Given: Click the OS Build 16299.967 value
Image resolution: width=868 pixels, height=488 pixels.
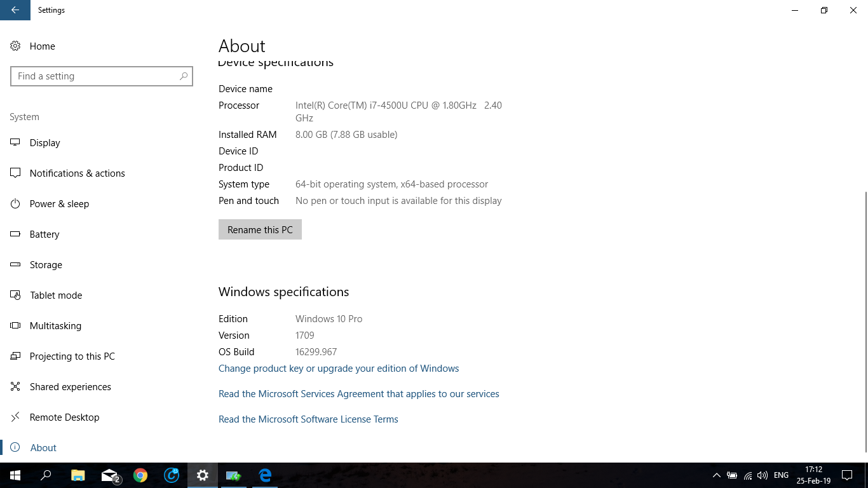Looking at the screenshot, I should tap(316, 352).
